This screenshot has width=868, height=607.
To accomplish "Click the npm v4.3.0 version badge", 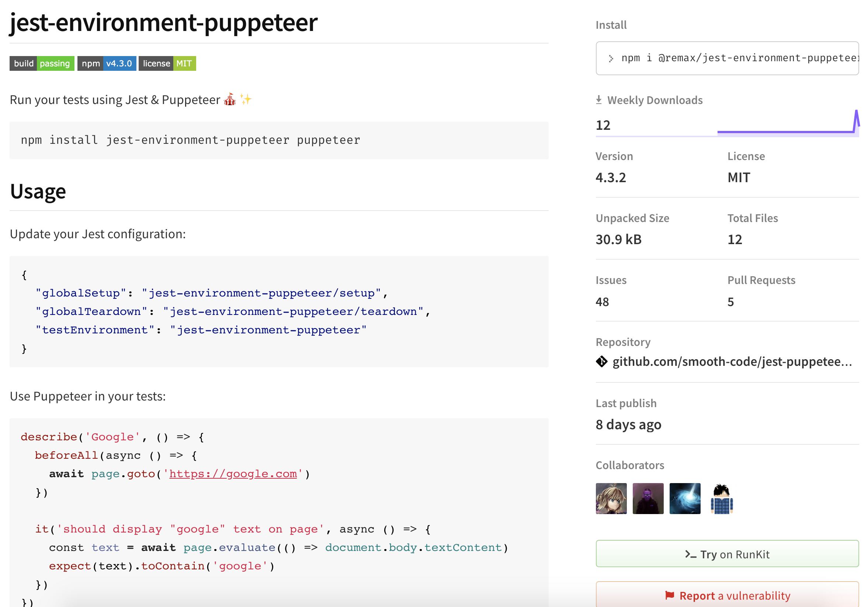I will click(x=107, y=63).
